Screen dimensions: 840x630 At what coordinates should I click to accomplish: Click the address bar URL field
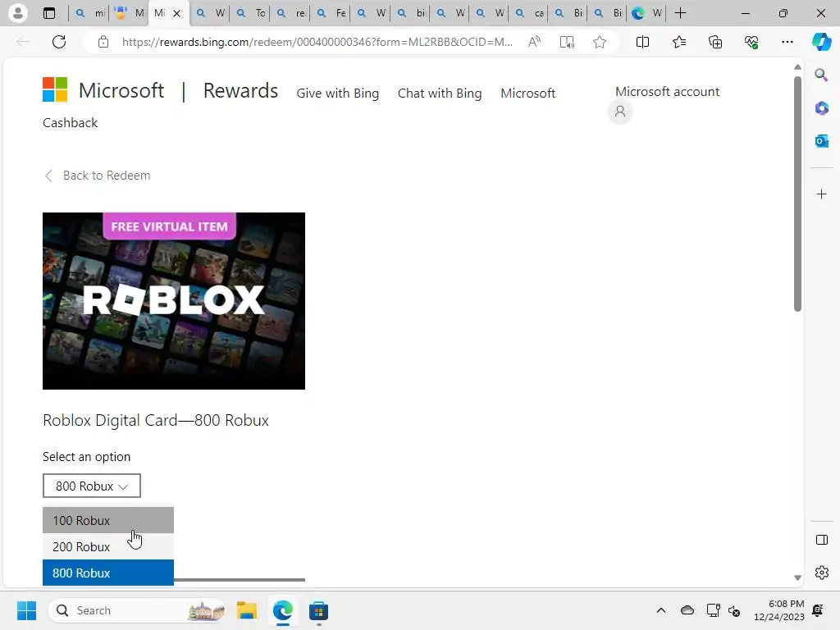point(317,42)
